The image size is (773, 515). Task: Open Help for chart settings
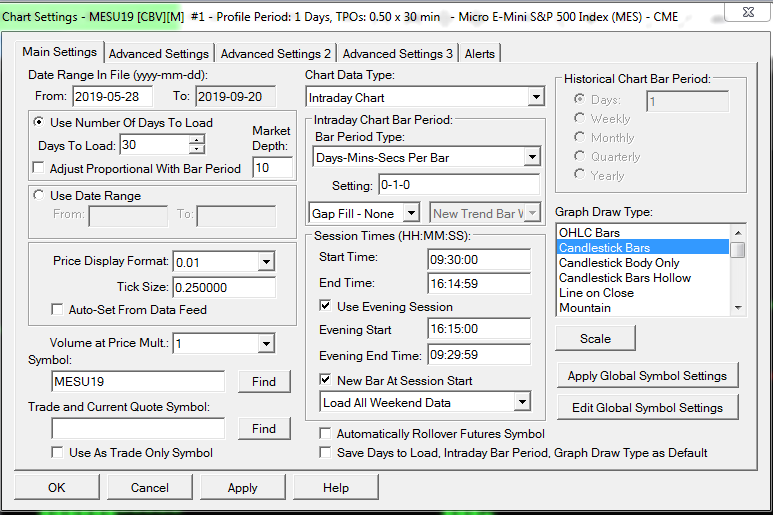pos(336,487)
